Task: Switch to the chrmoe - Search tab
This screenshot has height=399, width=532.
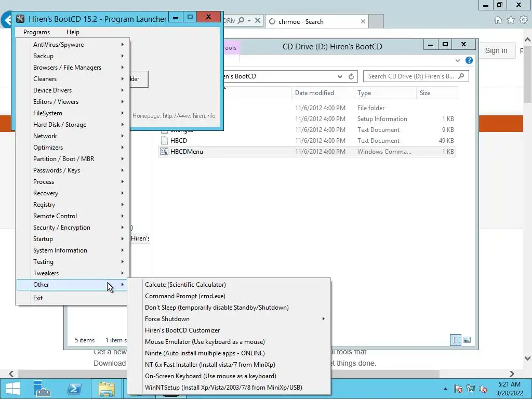Action: click(x=316, y=21)
